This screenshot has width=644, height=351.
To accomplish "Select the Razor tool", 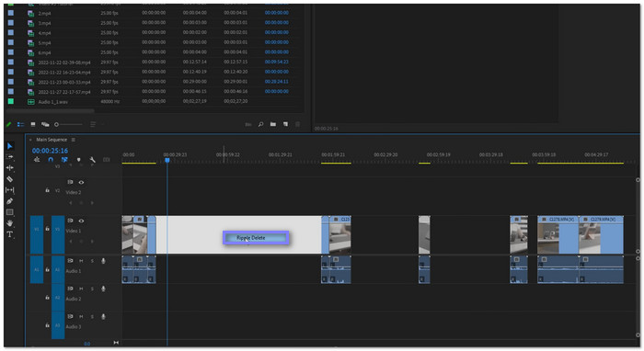I will 10,179.
